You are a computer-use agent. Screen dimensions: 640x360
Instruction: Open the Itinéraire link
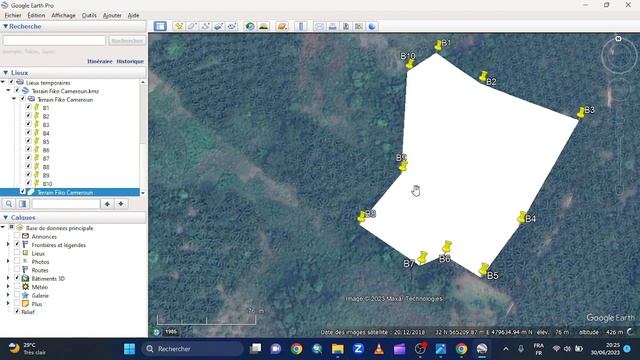(100, 61)
